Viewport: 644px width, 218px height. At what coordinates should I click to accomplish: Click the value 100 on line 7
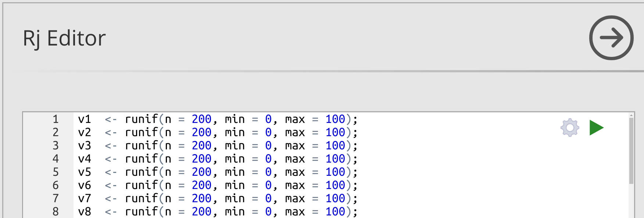tap(335, 199)
